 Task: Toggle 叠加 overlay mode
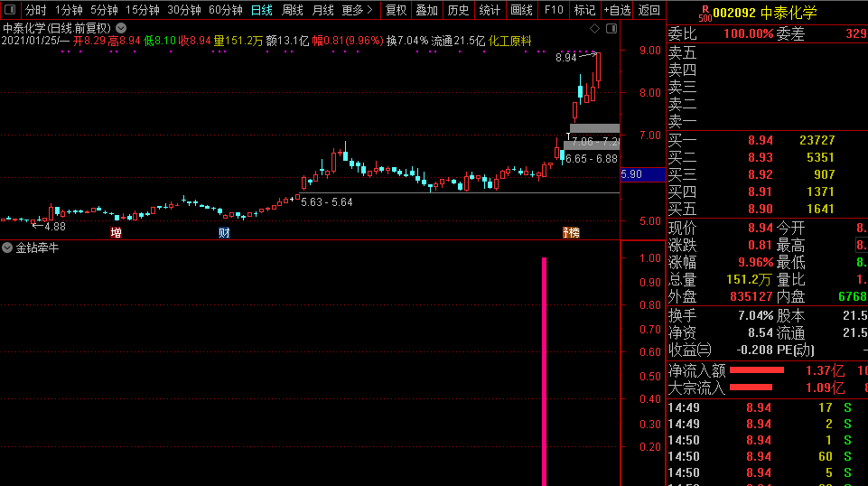(x=426, y=10)
